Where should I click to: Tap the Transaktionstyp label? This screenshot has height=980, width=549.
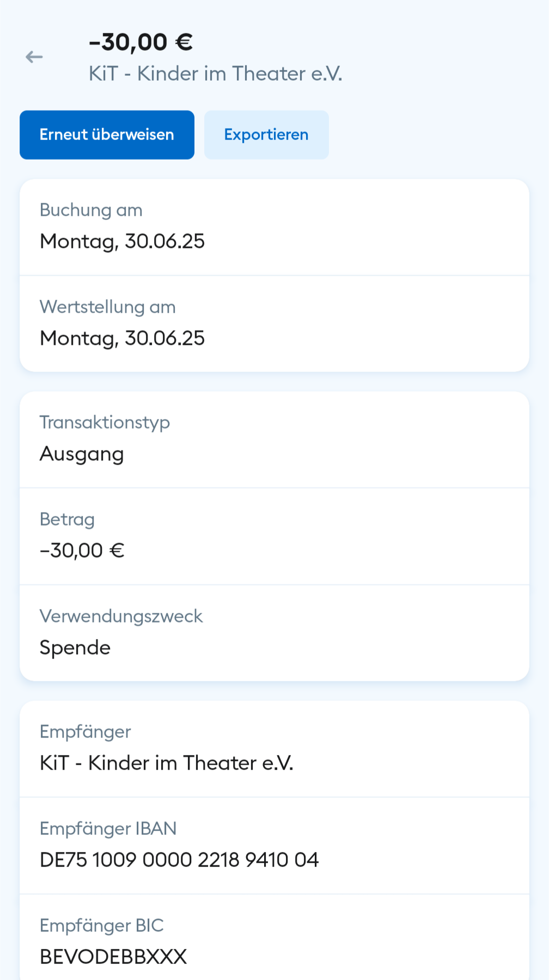105,423
